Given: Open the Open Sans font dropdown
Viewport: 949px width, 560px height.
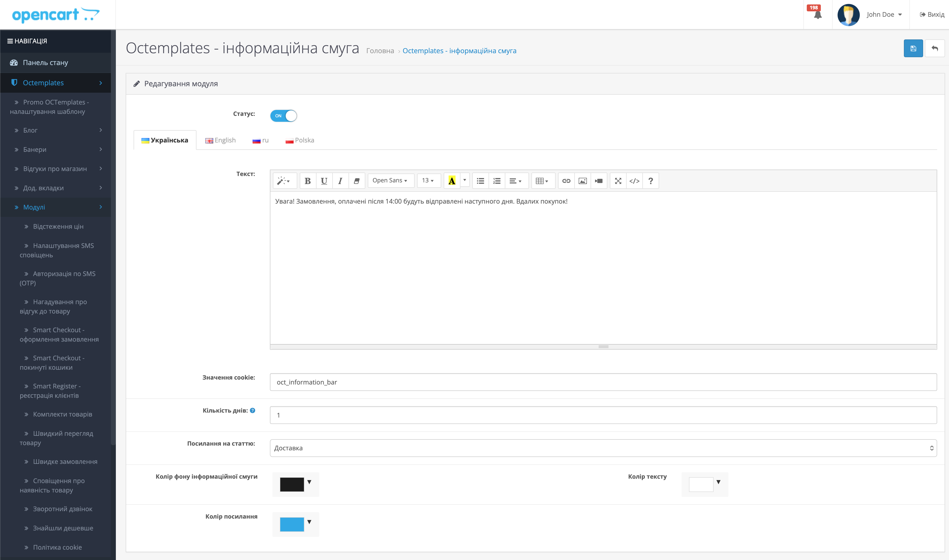Looking at the screenshot, I should click(390, 181).
